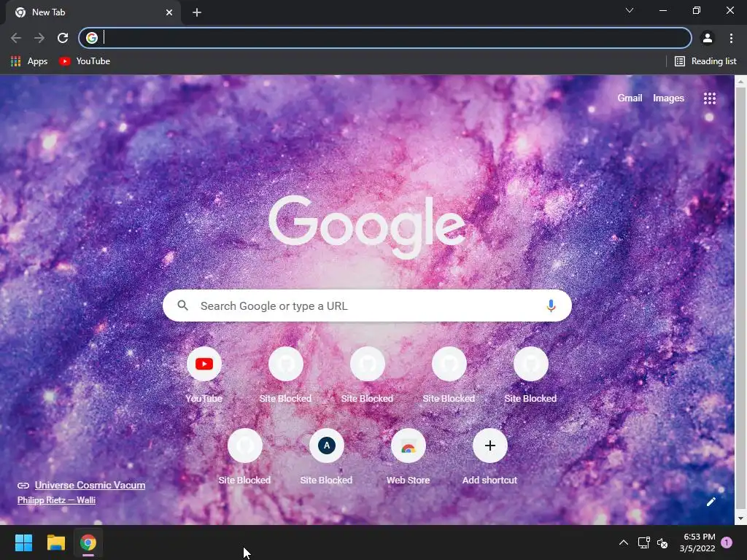
Task: Expand the hidden system tray icons chevron
Action: (623, 542)
